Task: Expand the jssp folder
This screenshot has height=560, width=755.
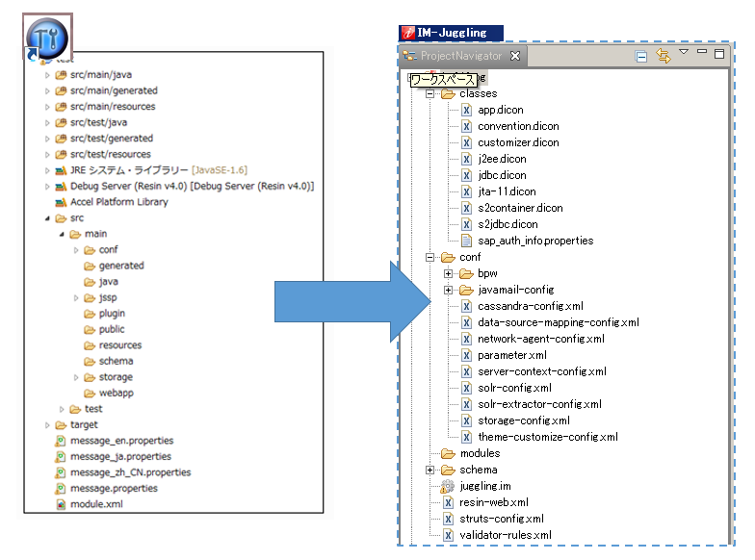Action: tap(76, 298)
